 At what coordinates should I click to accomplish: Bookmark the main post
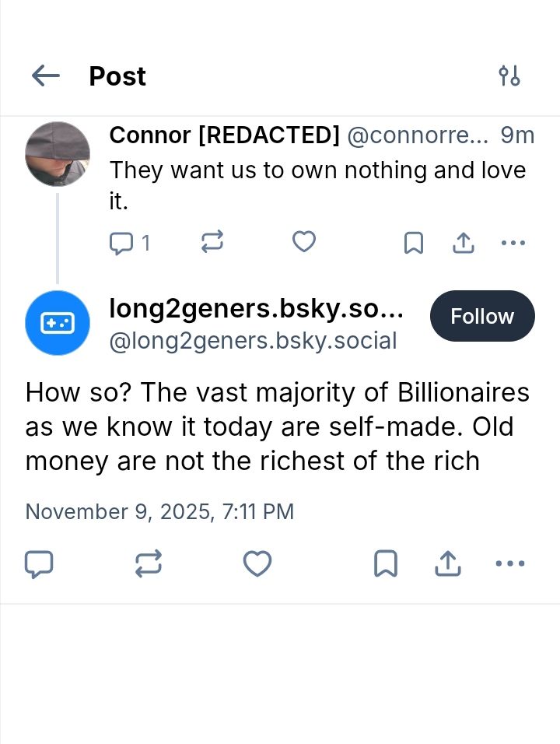pyautogui.click(x=386, y=563)
